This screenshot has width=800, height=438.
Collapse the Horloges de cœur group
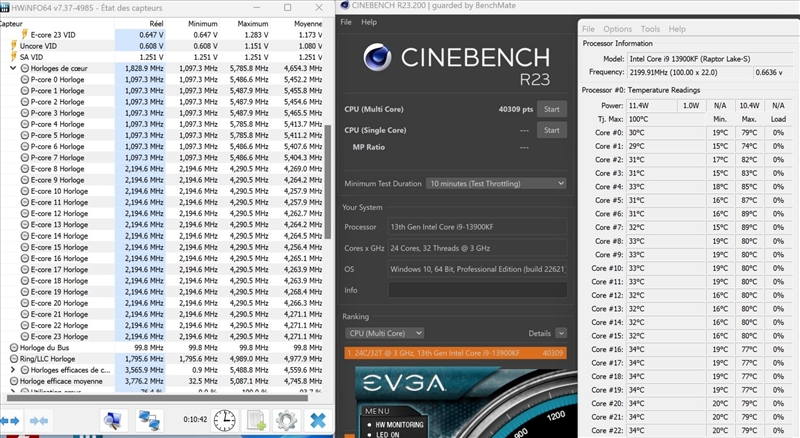click(x=13, y=68)
